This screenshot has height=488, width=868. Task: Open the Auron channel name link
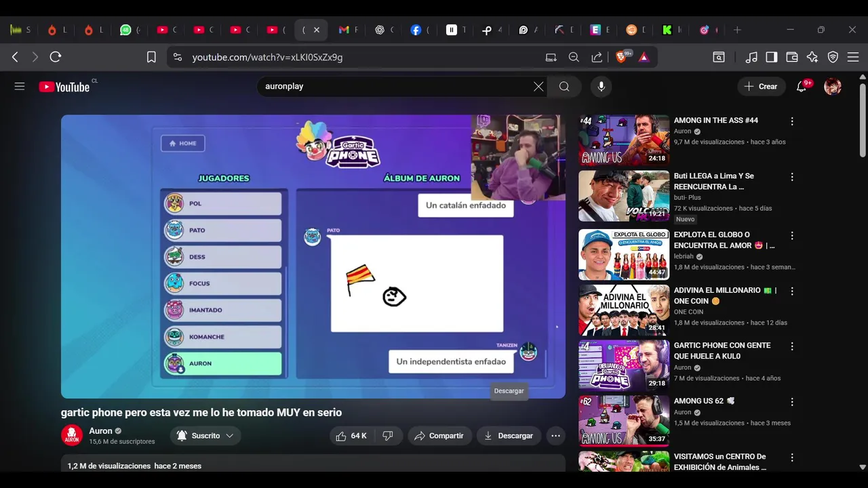[x=100, y=431]
